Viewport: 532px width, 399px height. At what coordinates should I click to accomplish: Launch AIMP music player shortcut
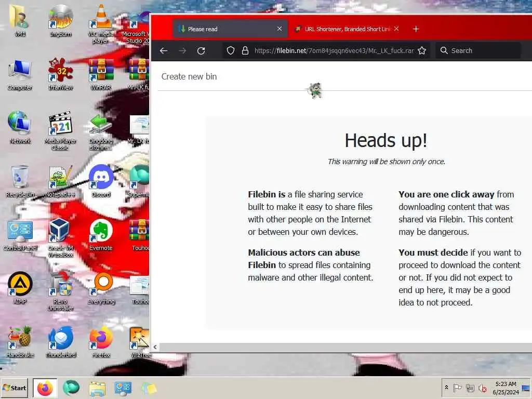[20, 288]
